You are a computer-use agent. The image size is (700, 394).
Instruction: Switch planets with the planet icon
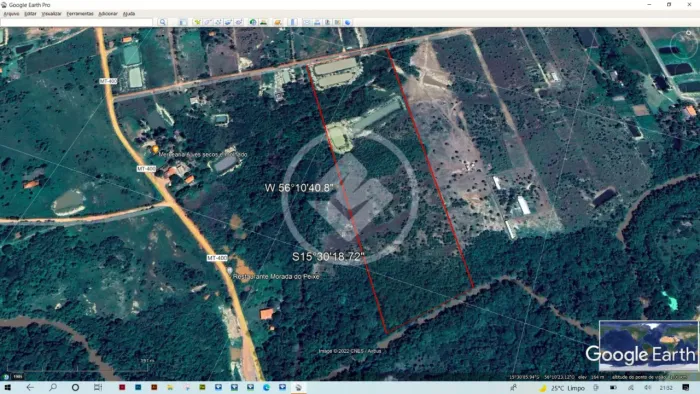(278, 22)
